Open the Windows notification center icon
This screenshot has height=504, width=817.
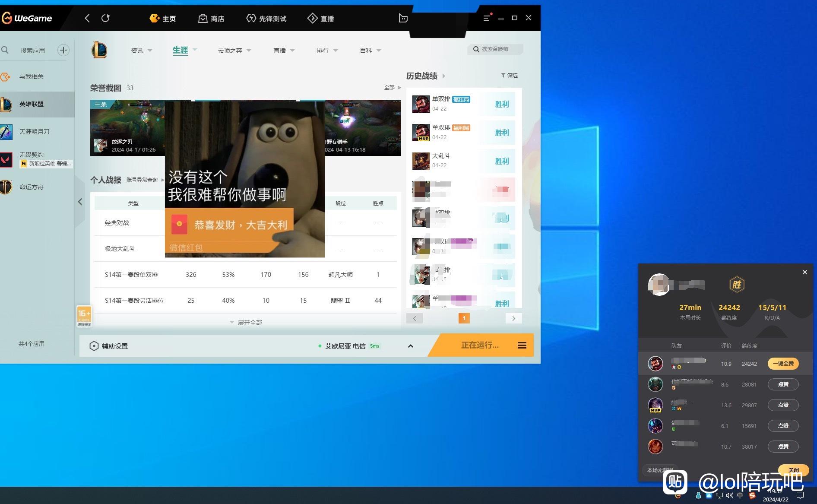[x=800, y=495]
